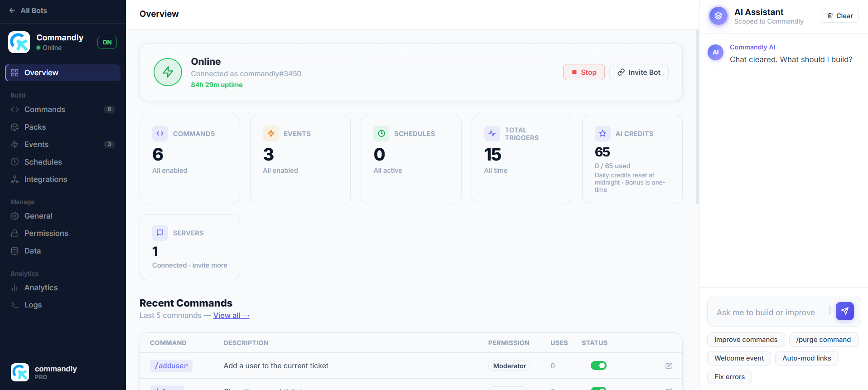Click the Moderator permission badge
This screenshot has height=390, width=868.
pyautogui.click(x=510, y=366)
